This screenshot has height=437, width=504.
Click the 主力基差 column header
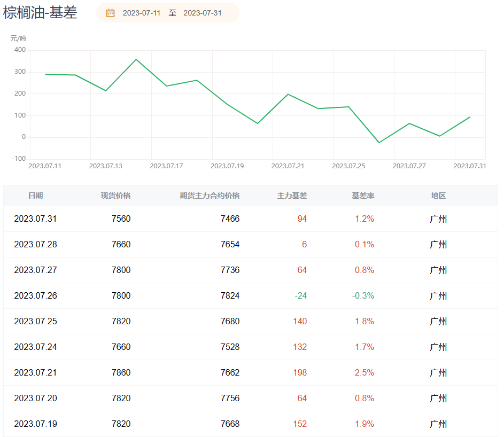[292, 196]
